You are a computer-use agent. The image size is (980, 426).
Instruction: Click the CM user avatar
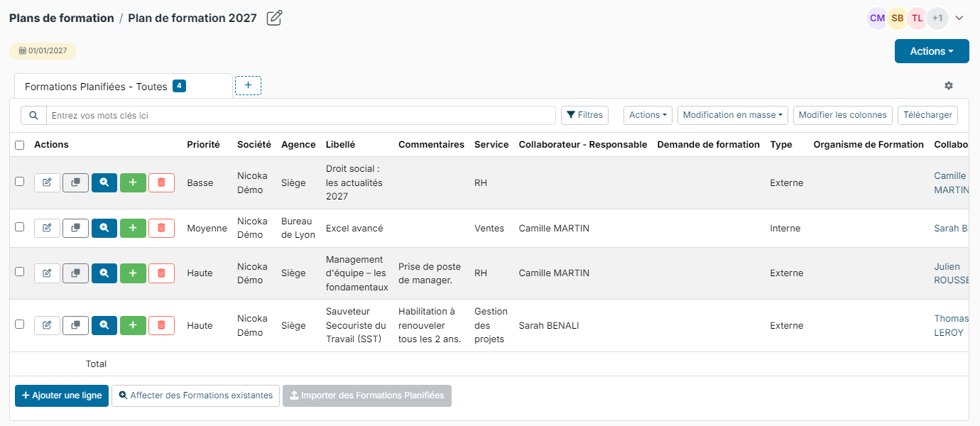(877, 18)
